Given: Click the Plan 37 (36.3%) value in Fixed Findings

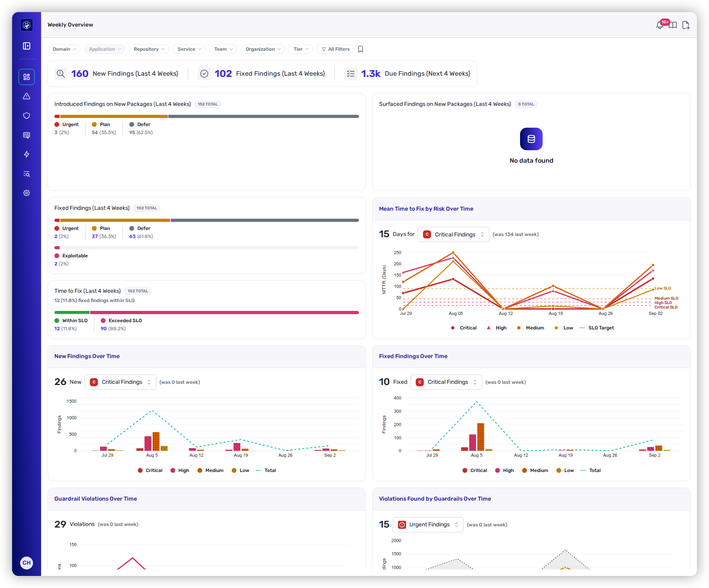Looking at the screenshot, I should 104,236.
